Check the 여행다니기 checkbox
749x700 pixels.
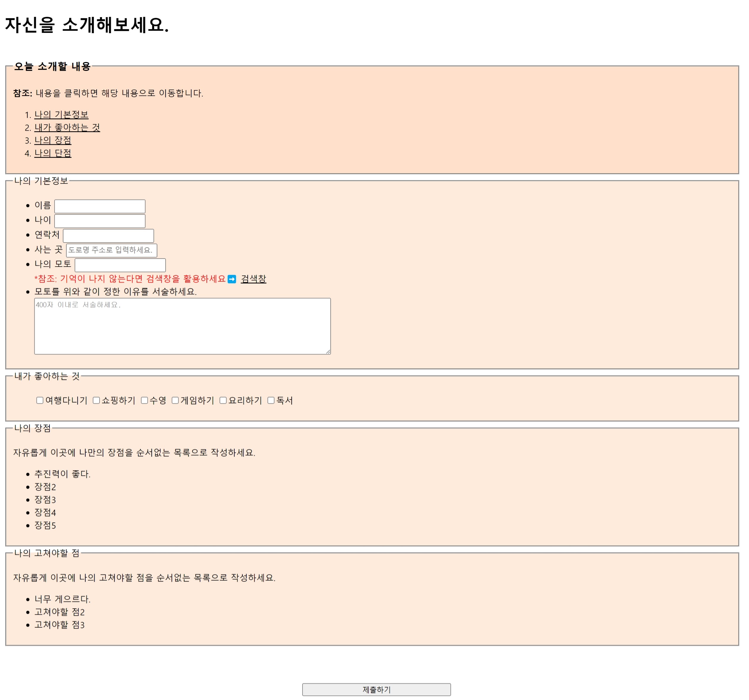tap(40, 400)
